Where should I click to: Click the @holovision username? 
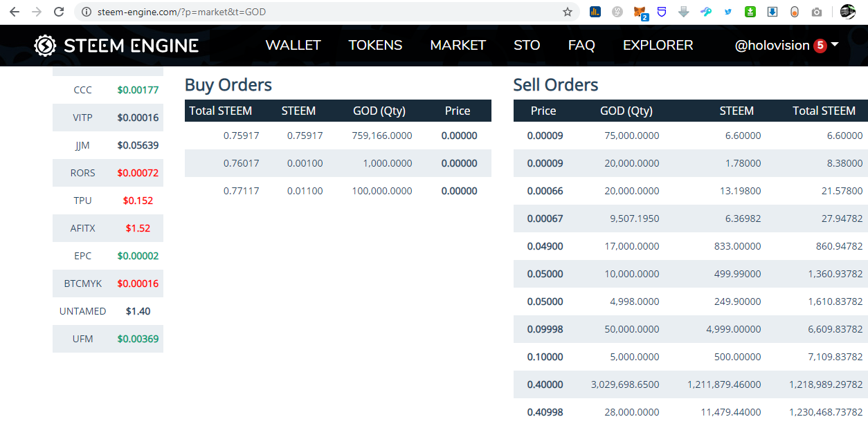point(772,45)
